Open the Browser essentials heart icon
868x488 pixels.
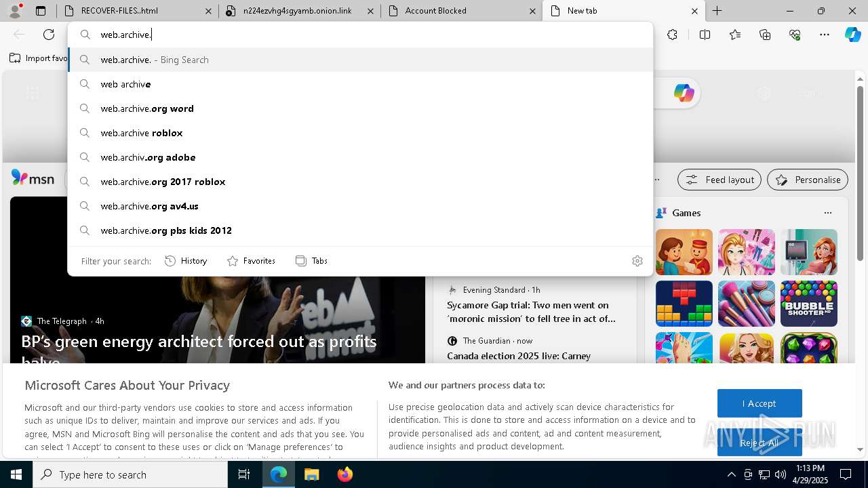(x=795, y=35)
